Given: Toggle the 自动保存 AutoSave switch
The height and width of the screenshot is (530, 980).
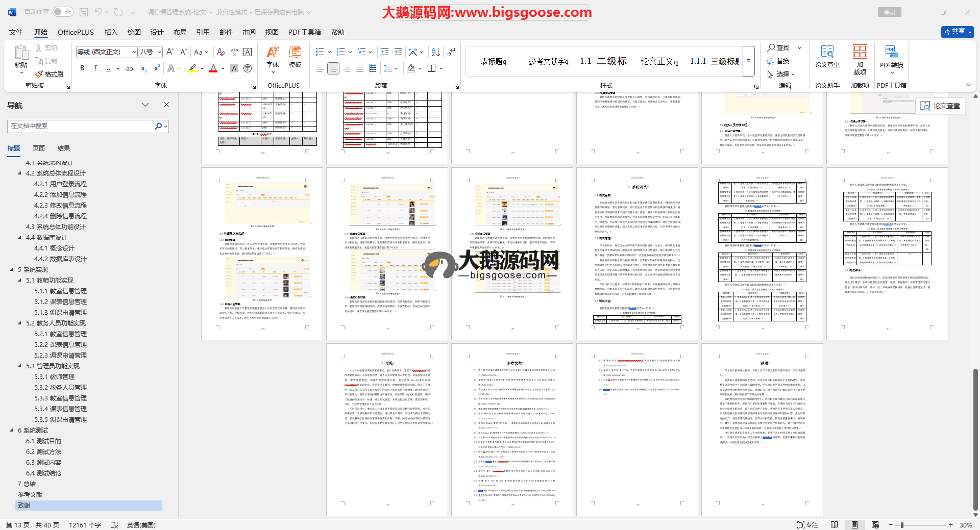Looking at the screenshot, I should coord(63,12).
